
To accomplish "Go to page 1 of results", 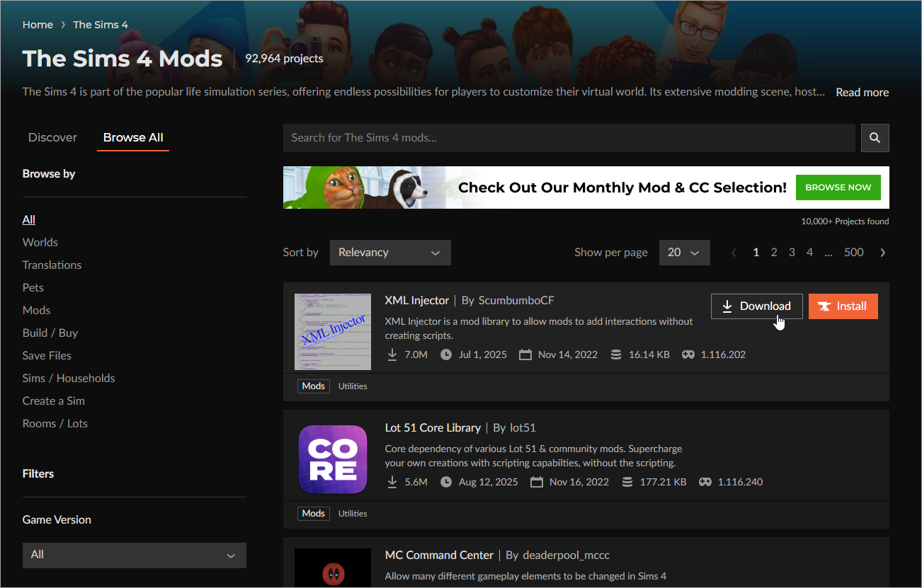I will (756, 253).
